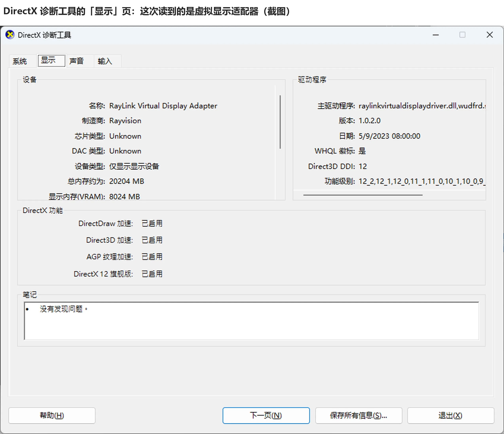Click the 显示内存(VRAM) label
Screen dimensions: 504x434
[x=77, y=196]
